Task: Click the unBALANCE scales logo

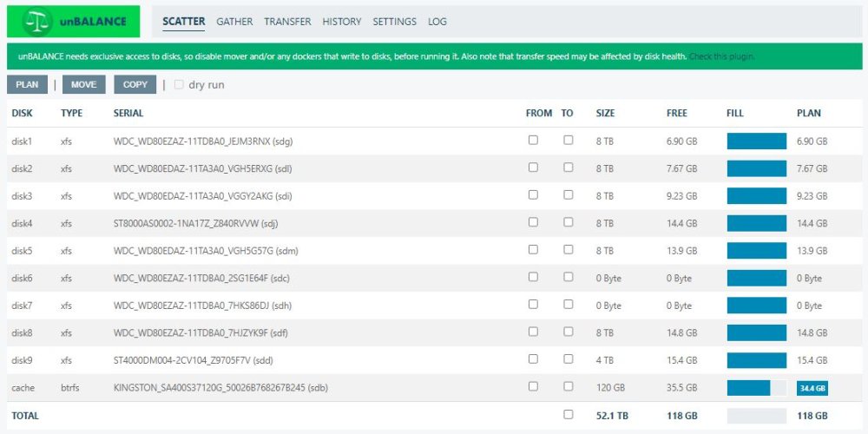Action: click(73, 22)
